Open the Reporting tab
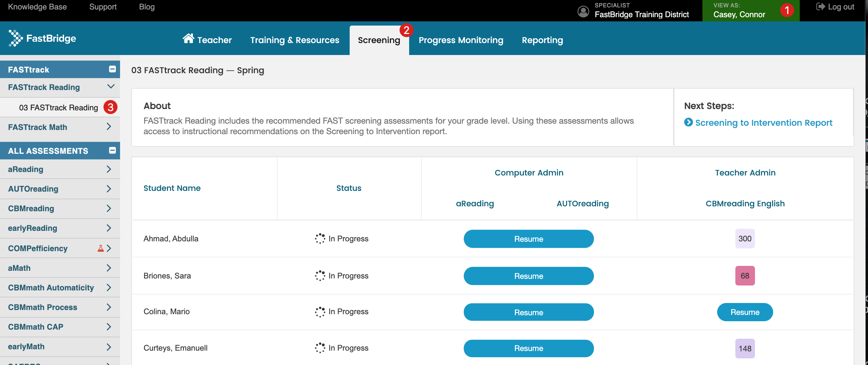The image size is (868, 365). [x=542, y=40]
